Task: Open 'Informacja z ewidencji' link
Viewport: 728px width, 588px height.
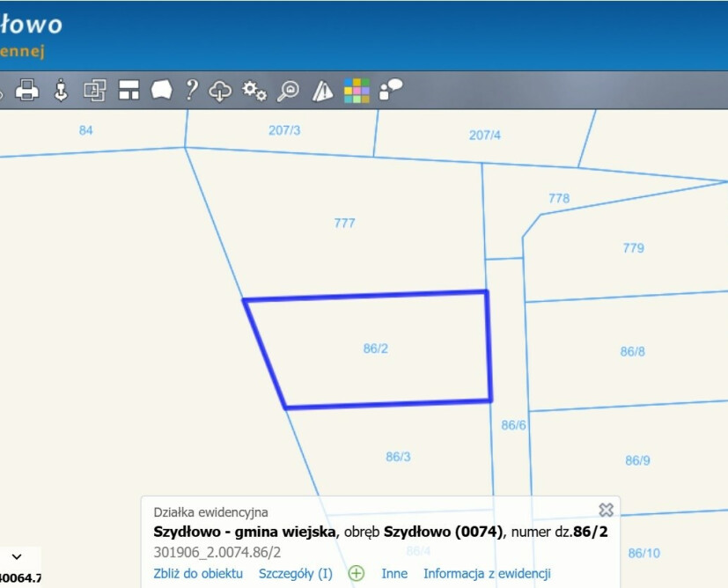Action: pyautogui.click(x=487, y=573)
